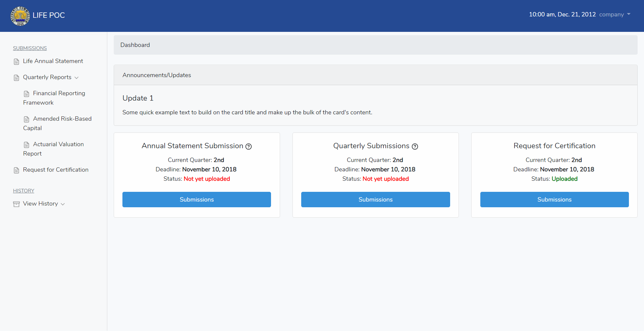Click Submissions under Quarterly Submissions

point(375,200)
